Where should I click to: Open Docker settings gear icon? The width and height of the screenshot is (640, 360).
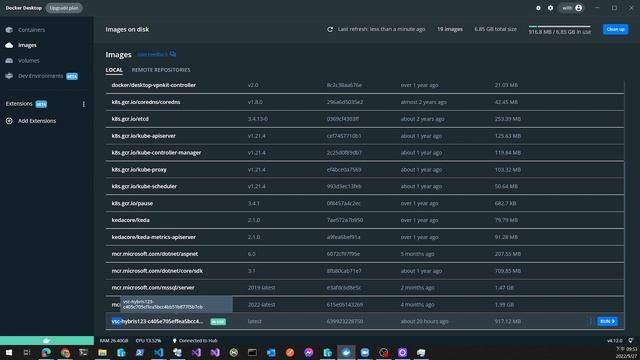point(550,8)
